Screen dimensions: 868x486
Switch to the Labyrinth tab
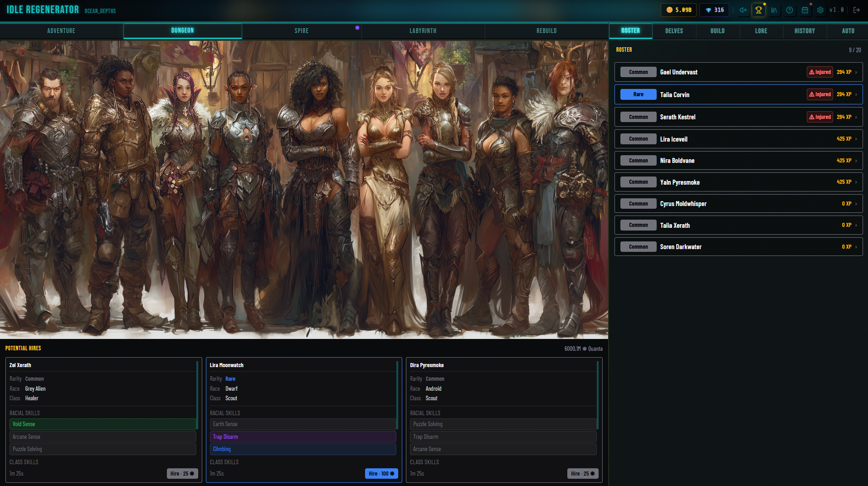point(423,31)
